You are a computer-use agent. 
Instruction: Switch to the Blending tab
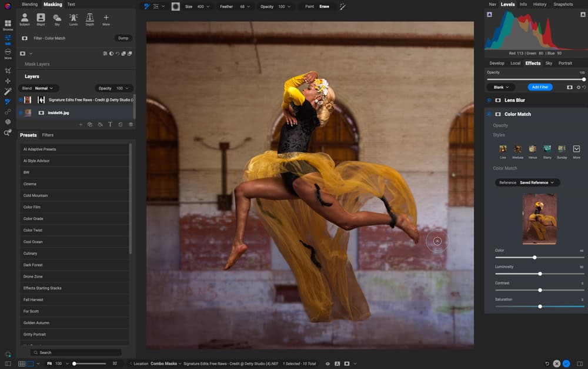tap(29, 4)
